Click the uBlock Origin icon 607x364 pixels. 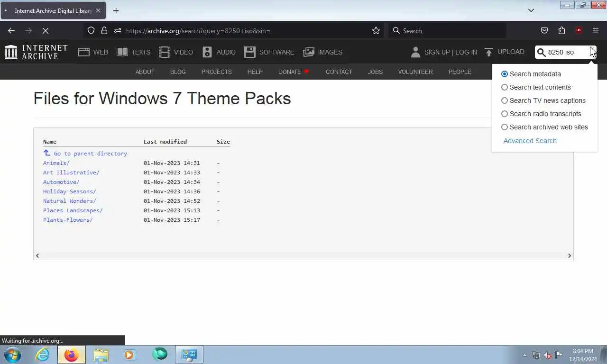578,31
